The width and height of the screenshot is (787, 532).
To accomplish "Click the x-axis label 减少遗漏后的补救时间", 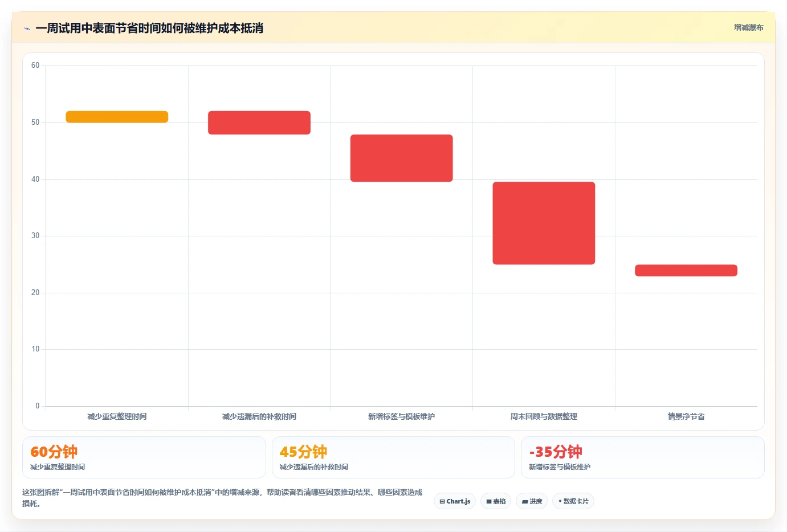I will coord(259,416).
